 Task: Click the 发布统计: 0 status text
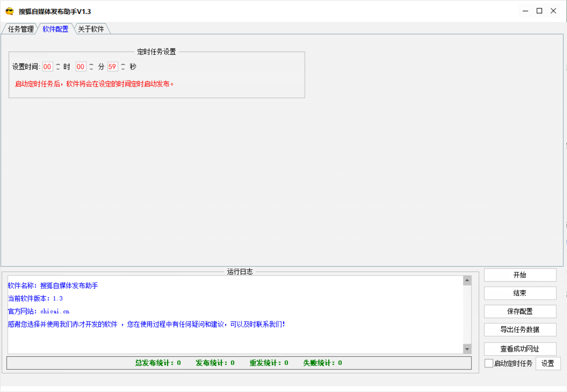(215, 363)
